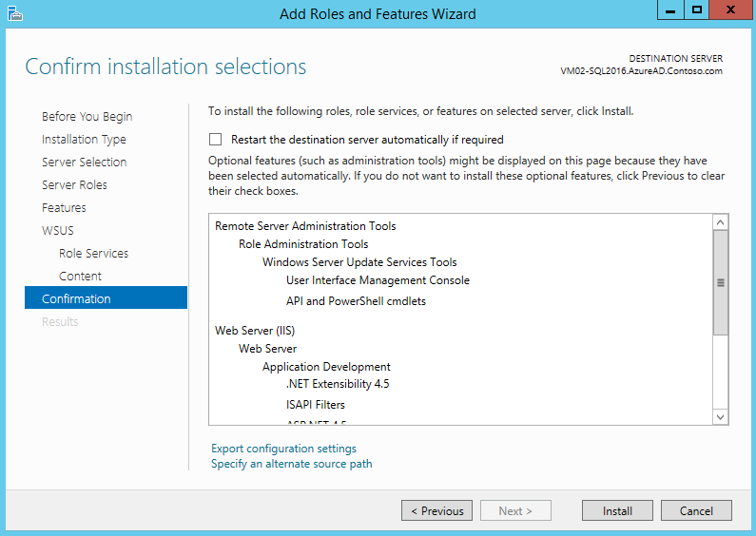This screenshot has width=756, height=536.
Task: Select API and PowerShell cmdlets entry
Action: tap(356, 301)
